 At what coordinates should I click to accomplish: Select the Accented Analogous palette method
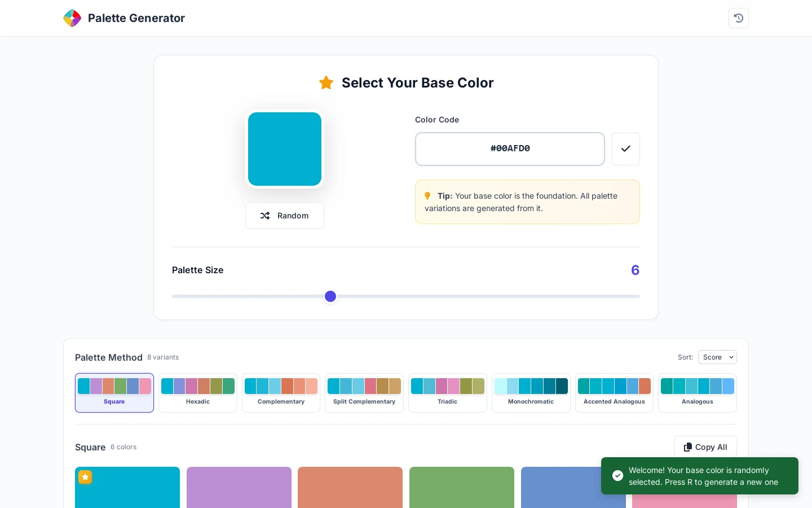614,393
